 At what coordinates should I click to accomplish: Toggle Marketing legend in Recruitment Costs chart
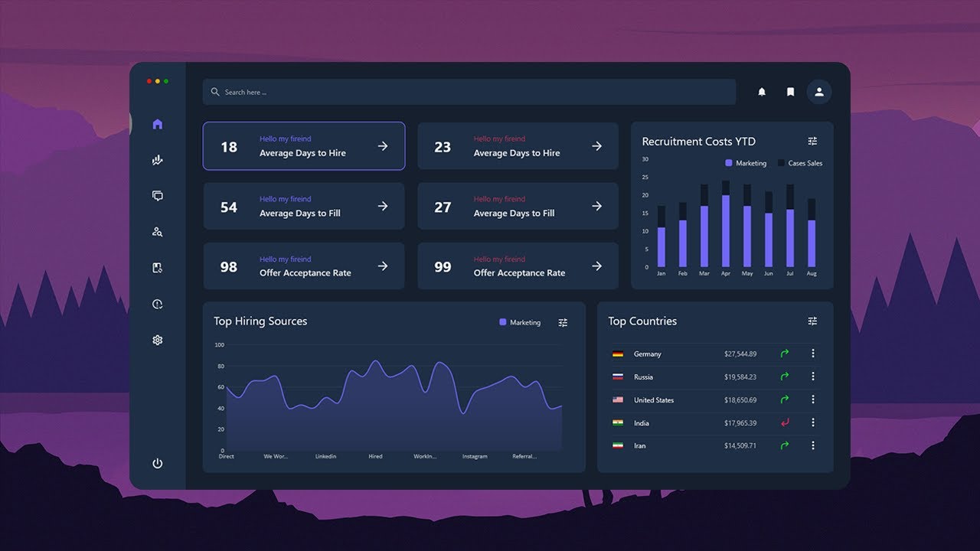pyautogui.click(x=746, y=163)
